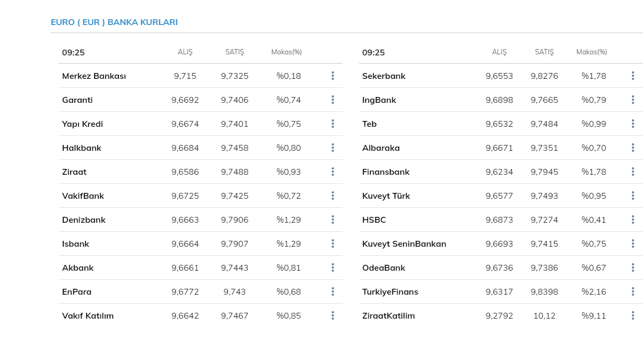Screen dimensions: 644x341
Task: Open the three-dot menu for Sekerbank
Action: click(x=633, y=76)
